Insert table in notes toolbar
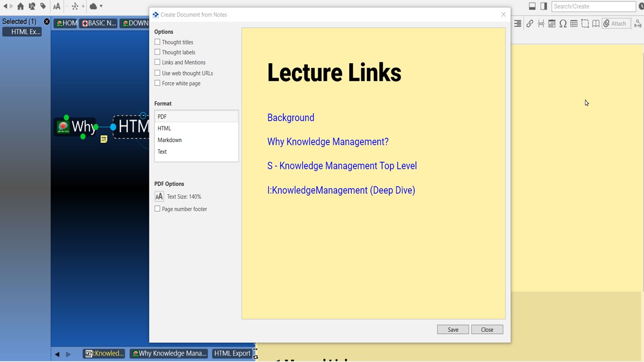Viewport: 644px width, 362px height. (574, 24)
